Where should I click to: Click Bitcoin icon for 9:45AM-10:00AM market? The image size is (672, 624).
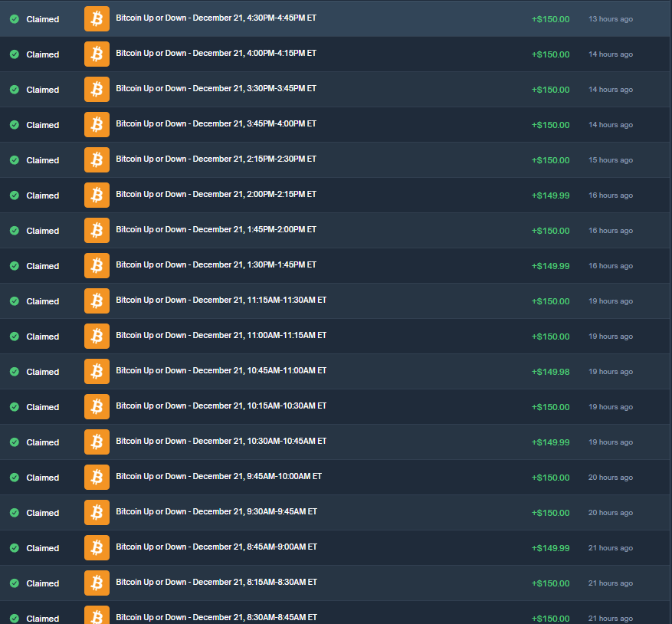pos(97,477)
